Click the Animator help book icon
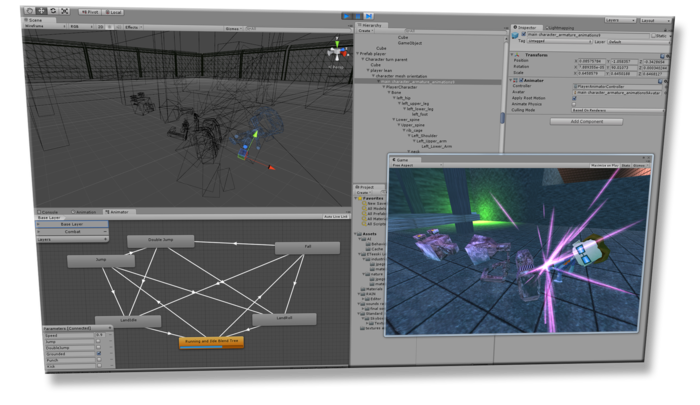This screenshot has height=405, width=700. click(660, 82)
